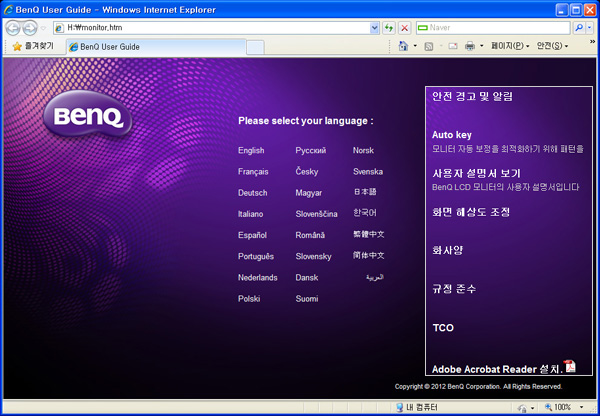Screen dimensions: 600x416
Task: Click the browser Forward arrow button
Action: pos(30,28)
